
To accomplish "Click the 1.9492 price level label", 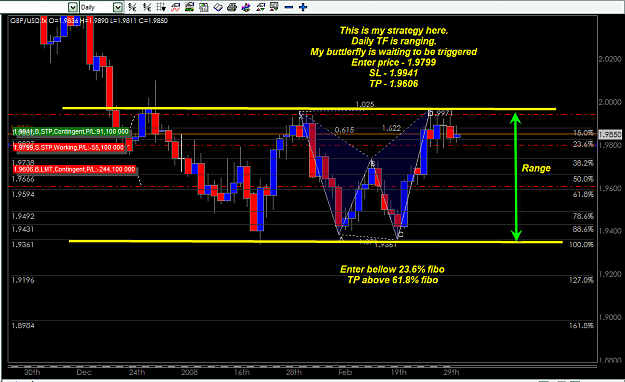I will 23,216.
